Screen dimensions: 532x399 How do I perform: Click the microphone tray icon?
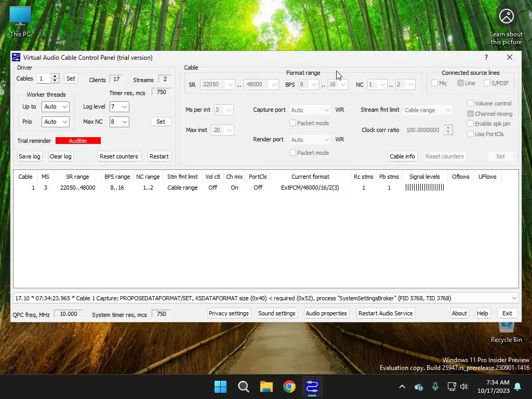(x=435, y=387)
